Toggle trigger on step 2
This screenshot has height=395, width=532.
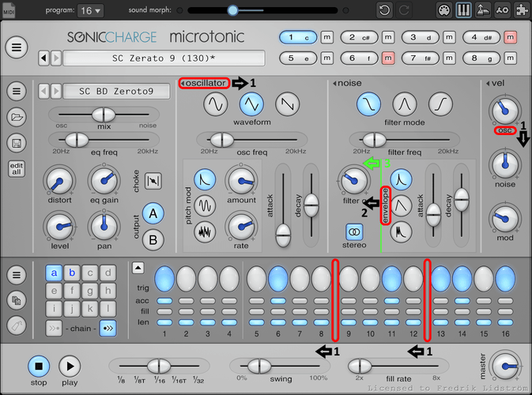pos(186,279)
